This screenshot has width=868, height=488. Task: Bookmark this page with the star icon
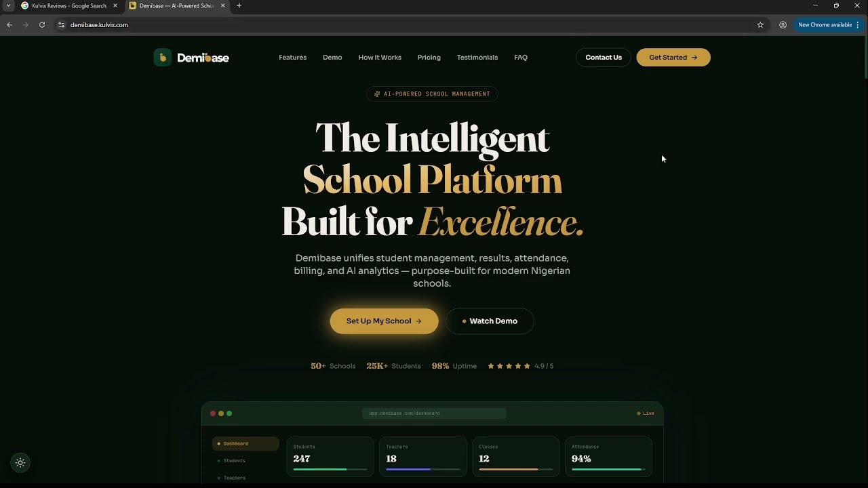(760, 25)
